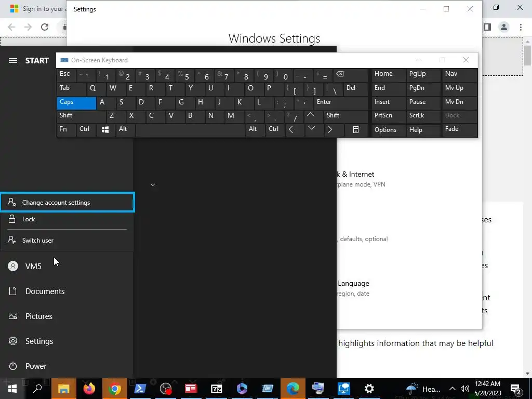Open PowerShell from taskbar
The height and width of the screenshot is (399, 532).
[x=140, y=389]
